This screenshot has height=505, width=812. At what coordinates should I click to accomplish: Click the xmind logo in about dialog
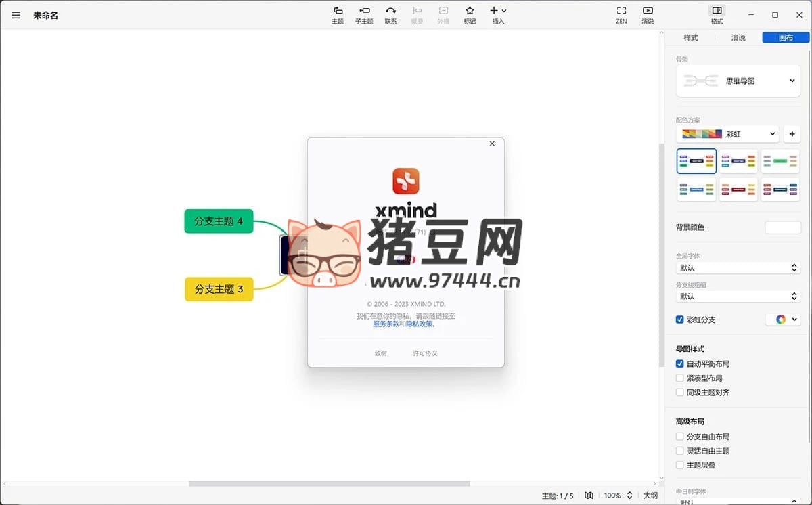(406, 181)
